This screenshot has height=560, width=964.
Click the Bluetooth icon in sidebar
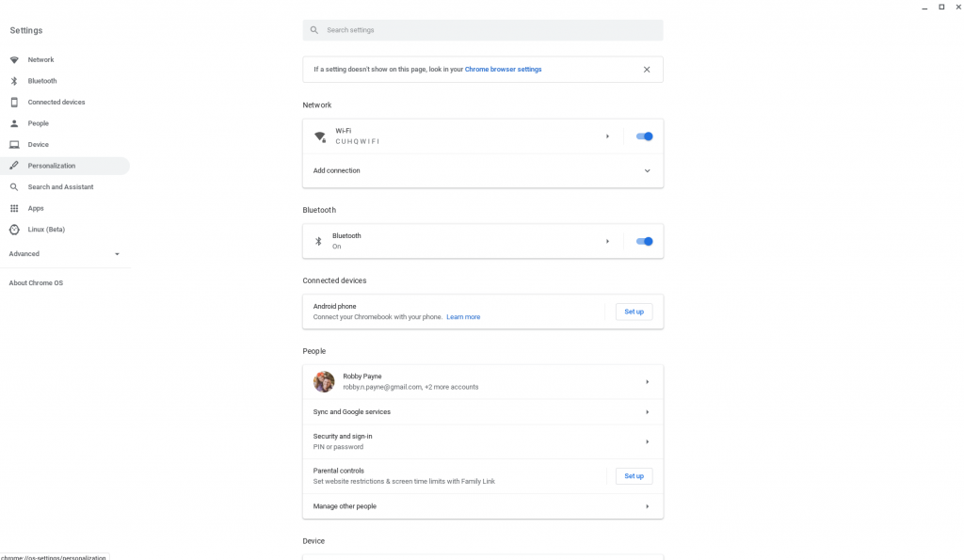[14, 81]
